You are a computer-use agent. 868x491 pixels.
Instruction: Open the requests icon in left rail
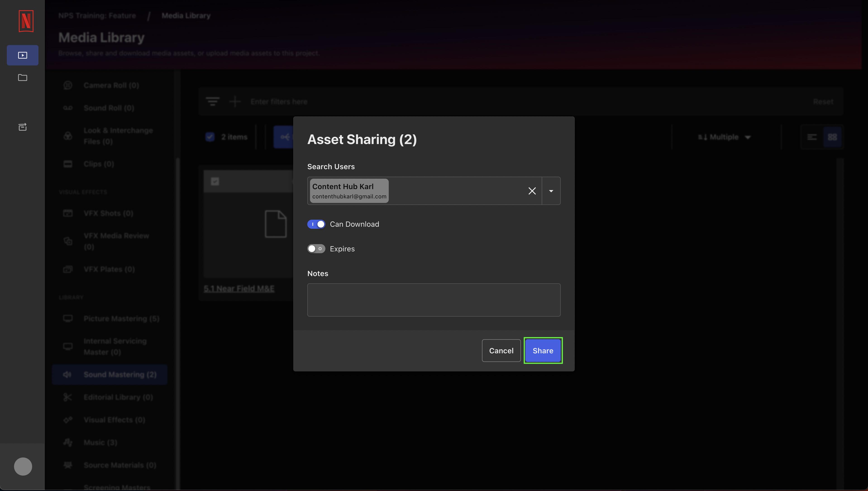(23, 127)
